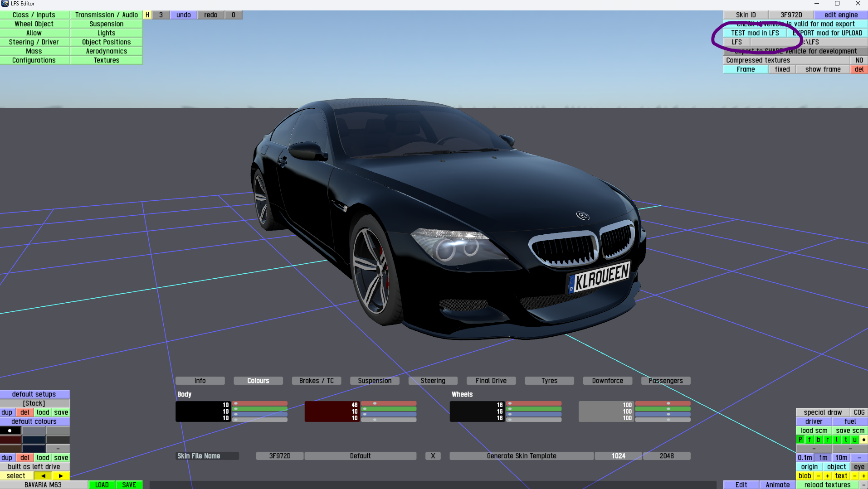Switch to right view with r
Image resolution: width=868 pixels, height=489 pixels.
point(828,440)
